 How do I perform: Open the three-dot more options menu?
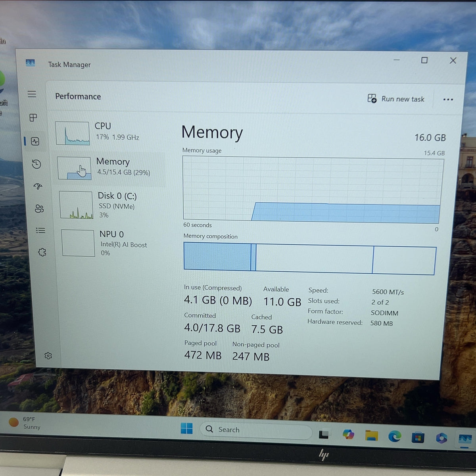448,100
